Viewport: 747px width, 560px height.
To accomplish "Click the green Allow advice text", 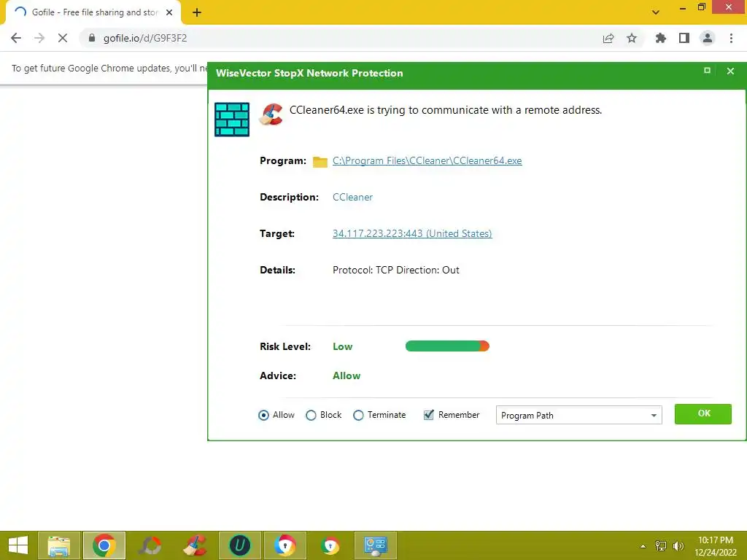I will pyautogui.click(x=347, y=376).
